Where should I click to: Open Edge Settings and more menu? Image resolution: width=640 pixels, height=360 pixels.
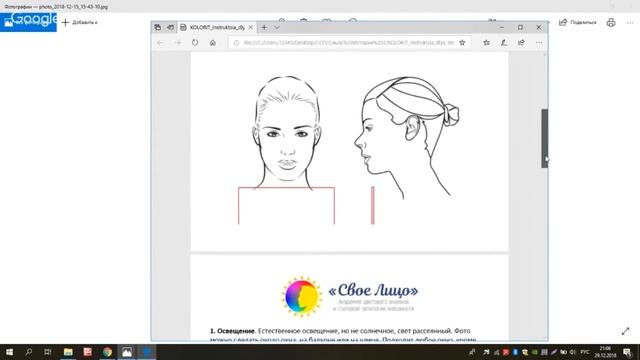pos(539,42)
